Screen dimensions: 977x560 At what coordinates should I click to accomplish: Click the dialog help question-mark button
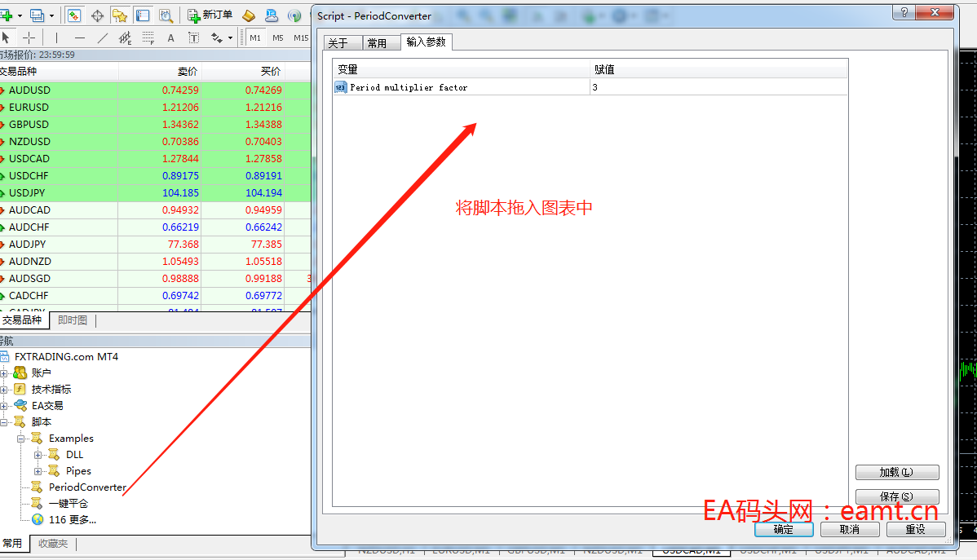(904, 12)
